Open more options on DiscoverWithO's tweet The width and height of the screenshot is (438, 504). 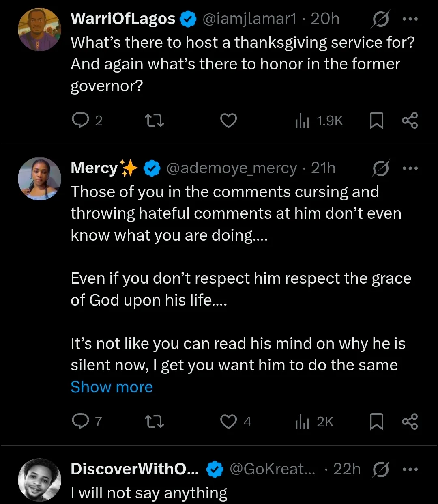point(410,470)
